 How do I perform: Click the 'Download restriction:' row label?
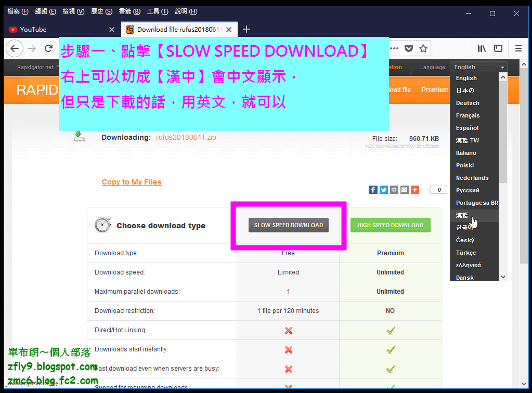(x=124, y=310)
